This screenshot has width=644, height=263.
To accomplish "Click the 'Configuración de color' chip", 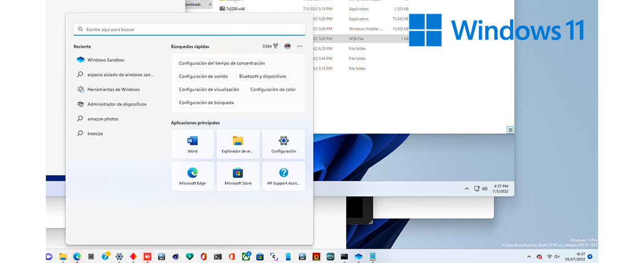I will (x=273, y=89).
